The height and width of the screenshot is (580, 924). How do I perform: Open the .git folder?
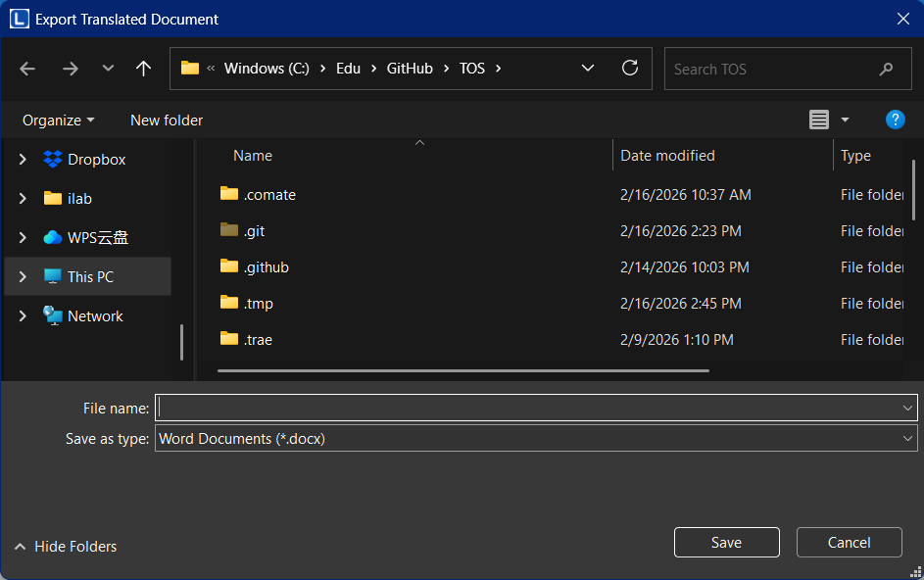tap(254, 231)
